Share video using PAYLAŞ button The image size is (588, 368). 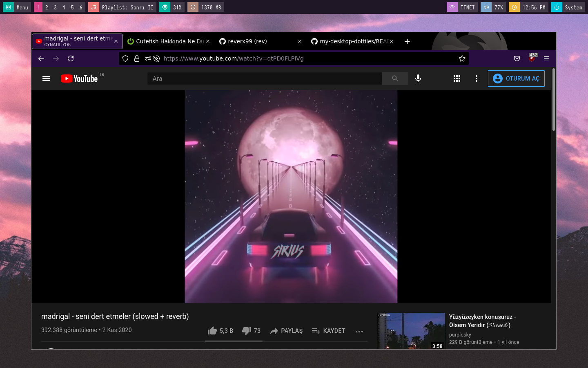point(286,331)
